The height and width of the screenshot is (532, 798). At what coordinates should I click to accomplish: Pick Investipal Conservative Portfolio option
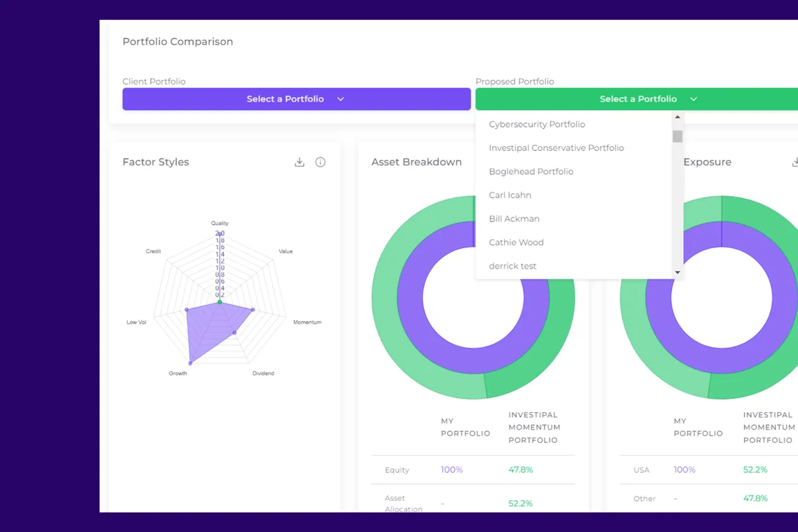557,148
